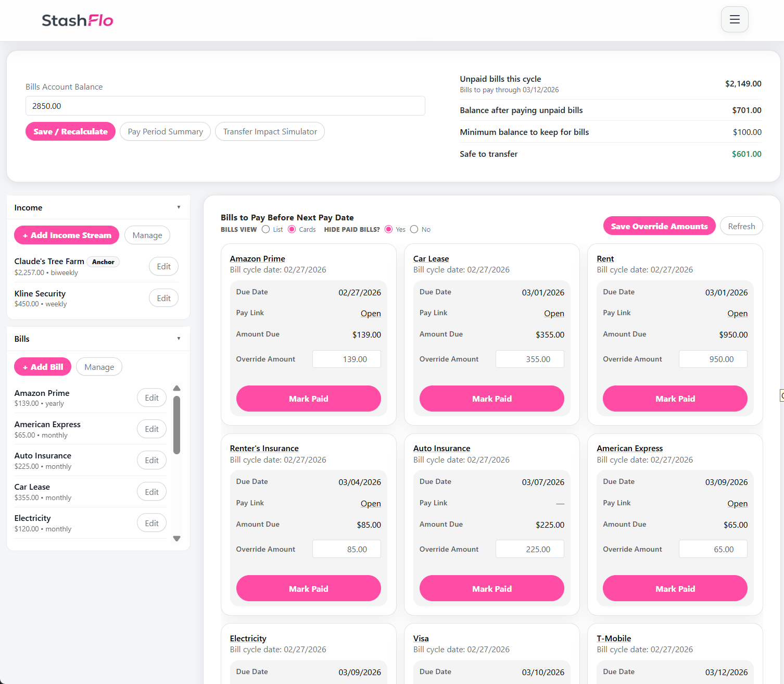Select the List bills view
Screen dimensions: 784x684
tap(266, 229)
